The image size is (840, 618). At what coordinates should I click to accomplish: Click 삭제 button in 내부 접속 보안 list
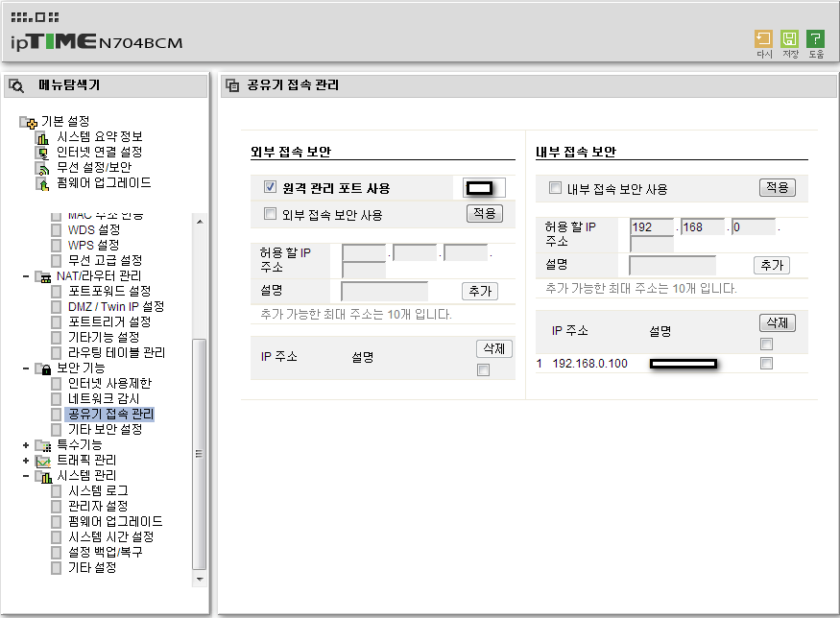778,323
